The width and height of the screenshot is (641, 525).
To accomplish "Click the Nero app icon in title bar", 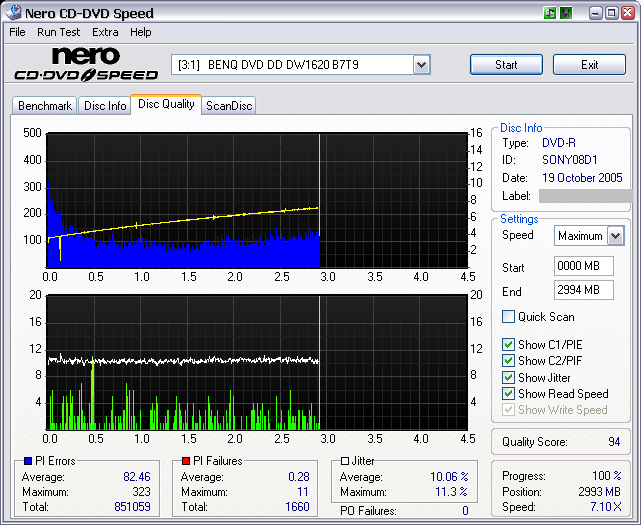I will pyautogui.click(x=14, y=13).
